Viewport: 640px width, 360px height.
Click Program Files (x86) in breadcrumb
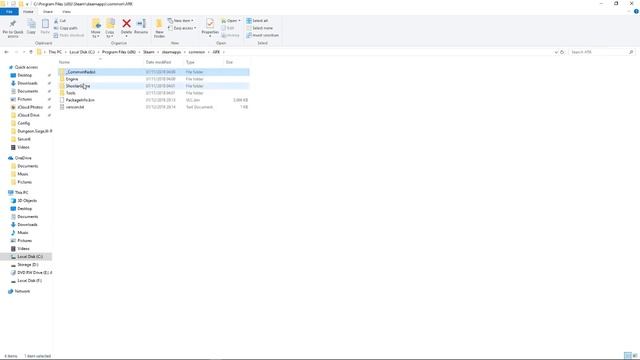pyautogui.click(x=119, y=52)
